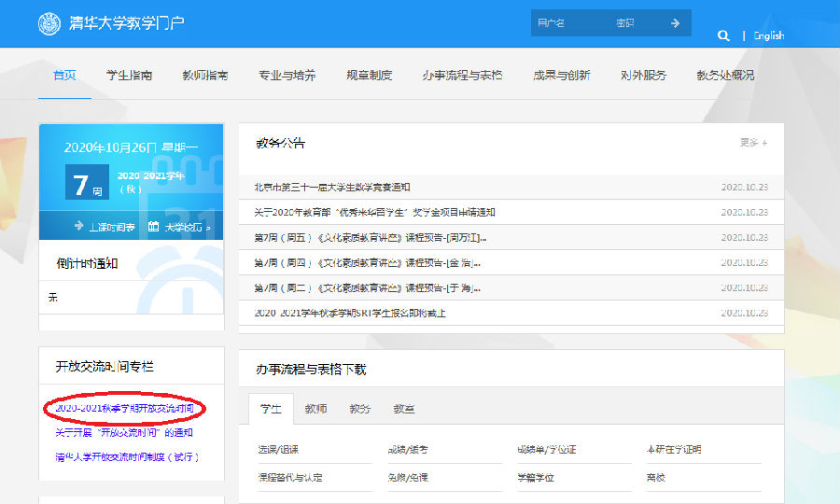Open the 选课/退课 procedure link
This screenshot has height=504, width=840.
click(277, 450)
